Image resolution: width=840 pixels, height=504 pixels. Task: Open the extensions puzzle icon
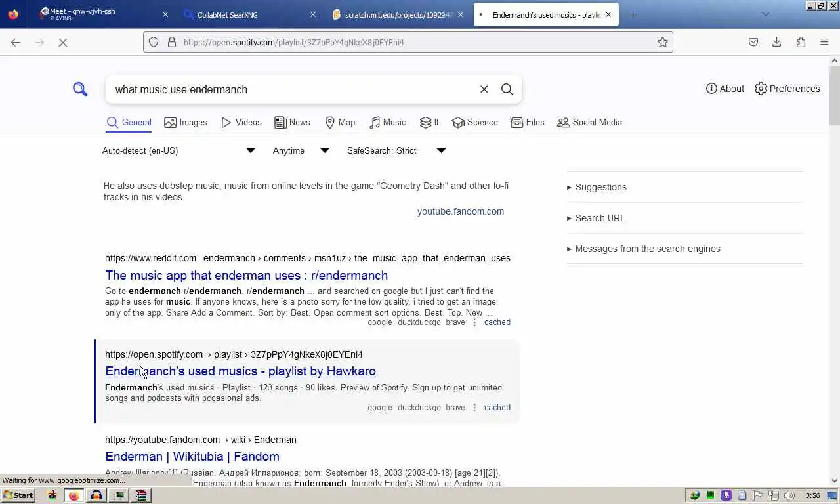click(x=801, y=42)
